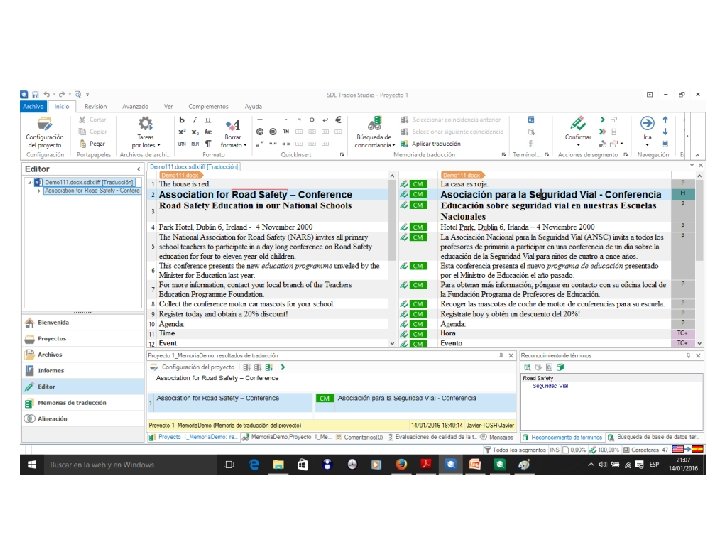Collapse the Editor navigation pane
This screenshot has width=720, height=540.
click(138, 169)
